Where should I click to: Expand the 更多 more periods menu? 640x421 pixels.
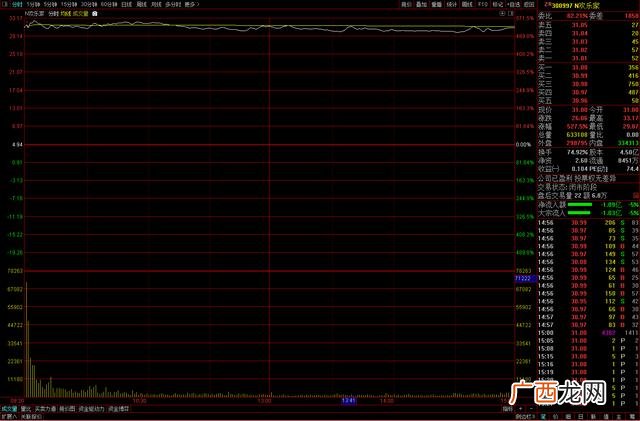pyautogui.click(x=191, y=4)
